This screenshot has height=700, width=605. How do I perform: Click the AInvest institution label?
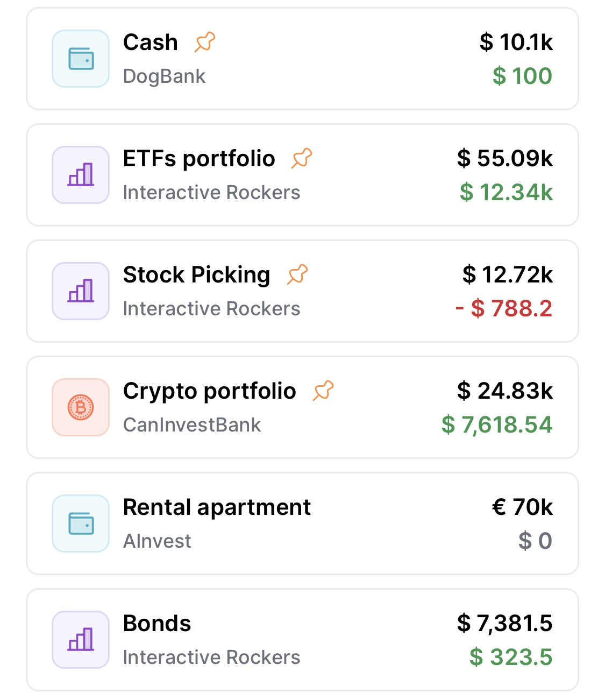157,541
